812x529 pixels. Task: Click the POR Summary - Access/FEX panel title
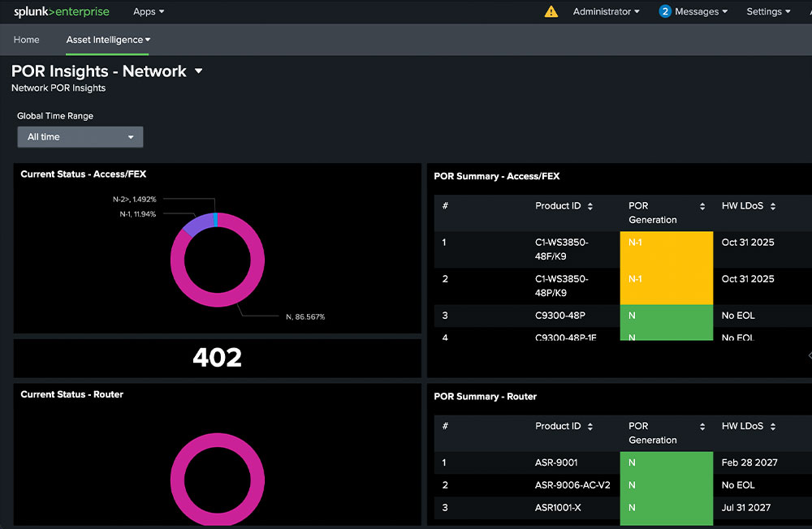(x=497, y=177)
